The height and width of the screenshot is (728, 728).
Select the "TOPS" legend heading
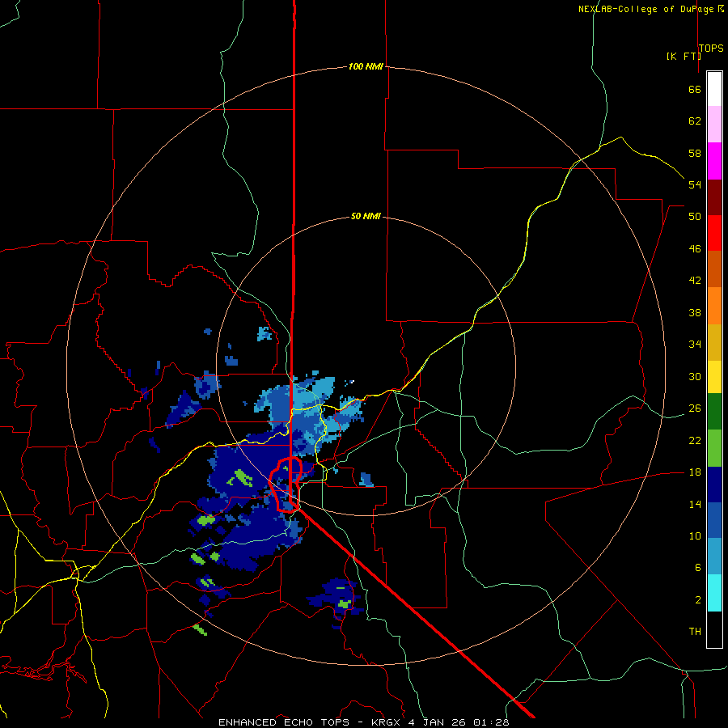[711, 48]
